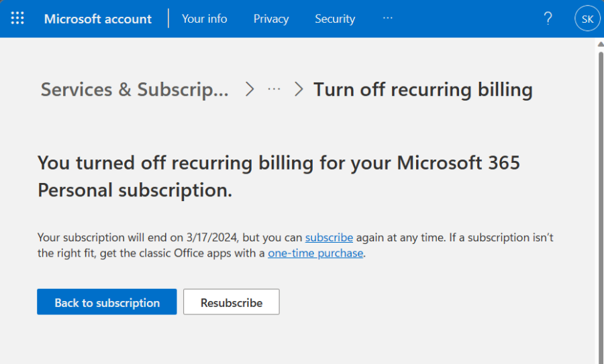Expand collapsed breadcrumb ellipsis
The image size is (604, 364).
(274, 89)
